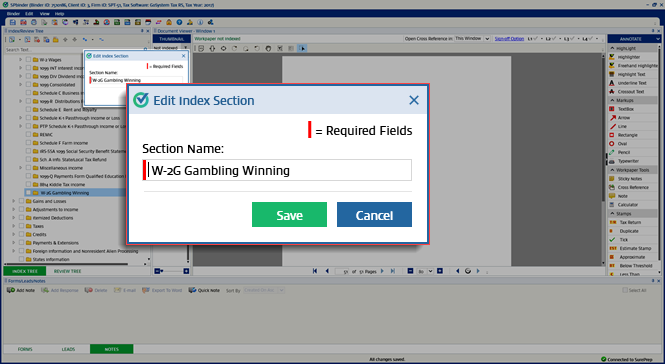The height and width of the screenshot is (364, 665).
Task: Collapse the Stamps section in Annotate panel
Action: (612, 214)
